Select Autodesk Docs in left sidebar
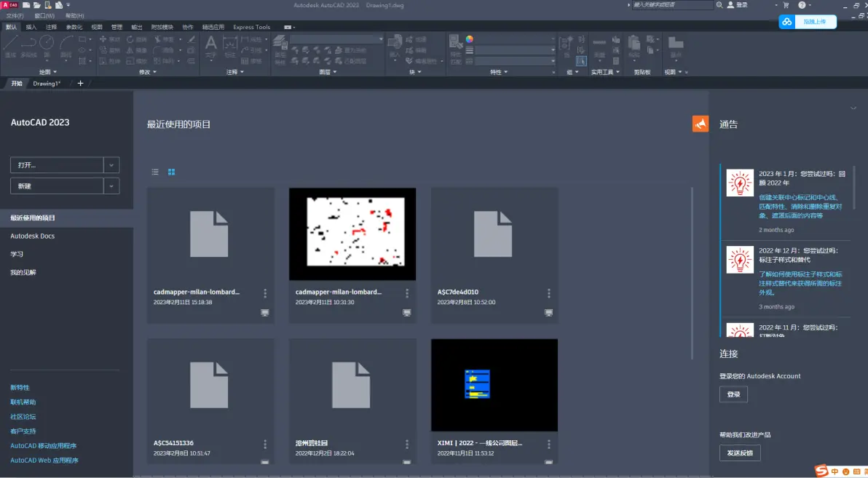 pos(33,236)
